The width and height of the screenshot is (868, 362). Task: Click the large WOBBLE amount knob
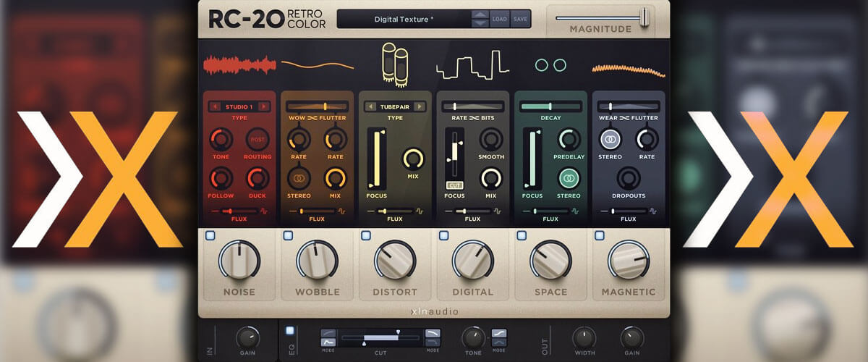click(x=318, y=261)
